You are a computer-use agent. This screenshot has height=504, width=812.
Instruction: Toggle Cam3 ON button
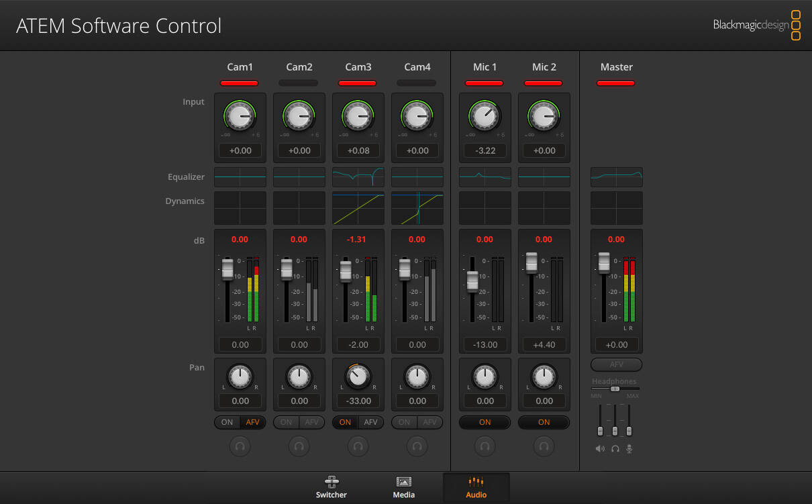[346, 422]
